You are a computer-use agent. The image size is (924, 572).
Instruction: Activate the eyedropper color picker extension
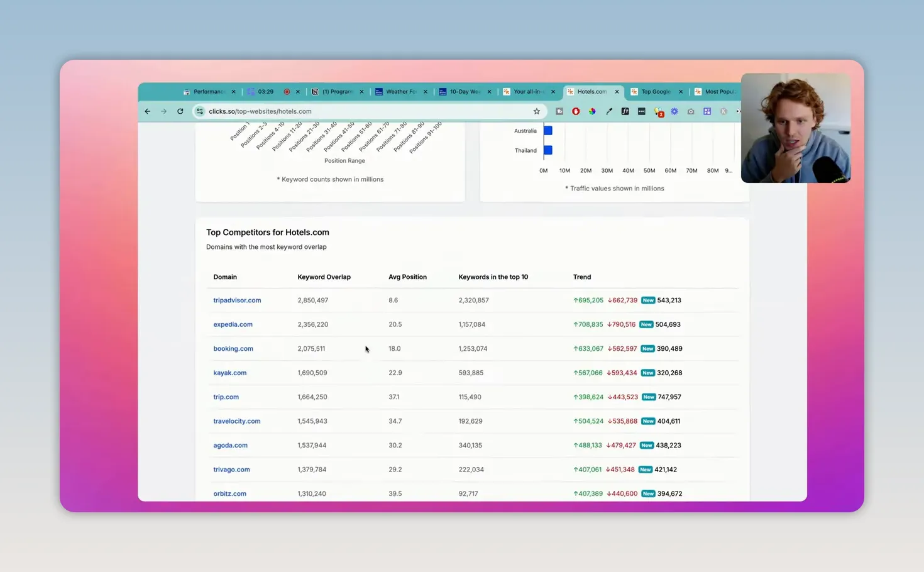click(608, 111)
